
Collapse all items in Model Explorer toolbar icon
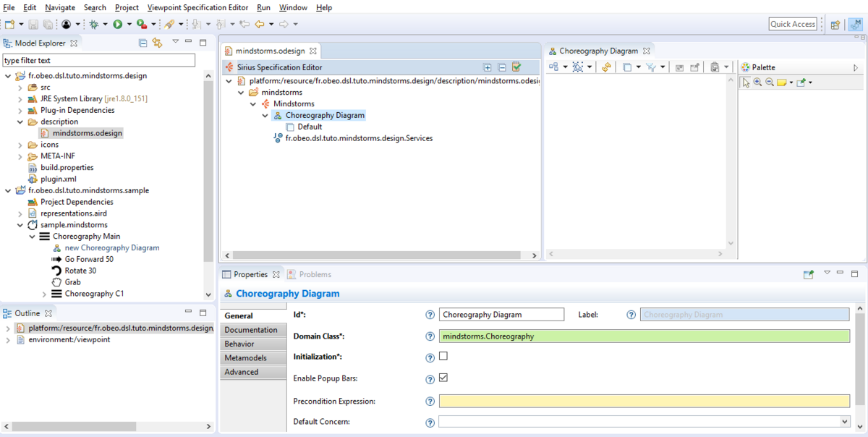click(x=142, y=43)
